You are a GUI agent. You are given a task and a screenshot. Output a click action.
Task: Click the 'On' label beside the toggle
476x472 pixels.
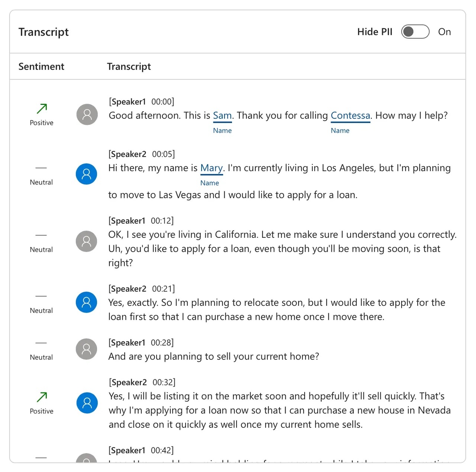click(x=444, y=32)
